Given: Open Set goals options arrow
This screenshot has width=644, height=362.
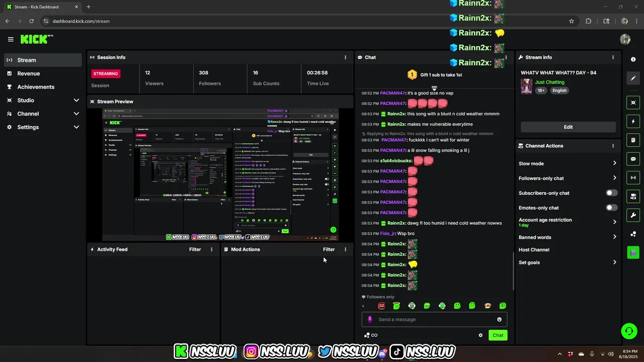Looking at the screenshot, I should tap(614, 262).
